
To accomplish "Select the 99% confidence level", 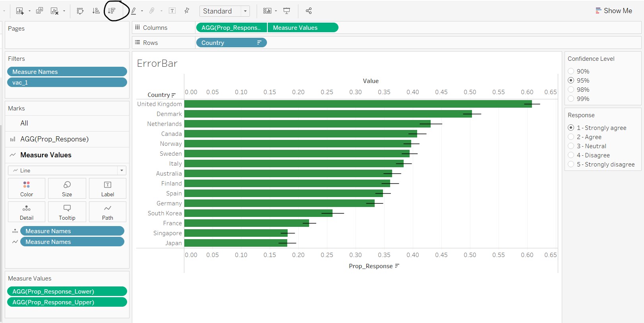I will click(571, 99).
